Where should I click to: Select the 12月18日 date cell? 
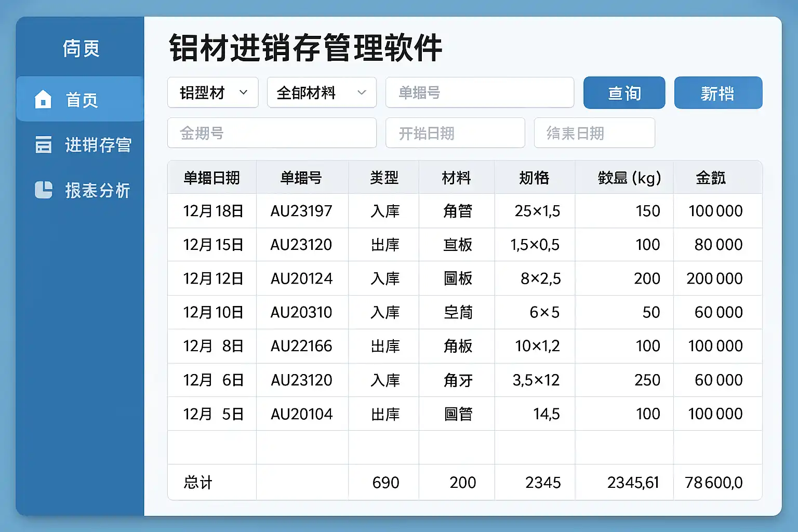(213, 211)
